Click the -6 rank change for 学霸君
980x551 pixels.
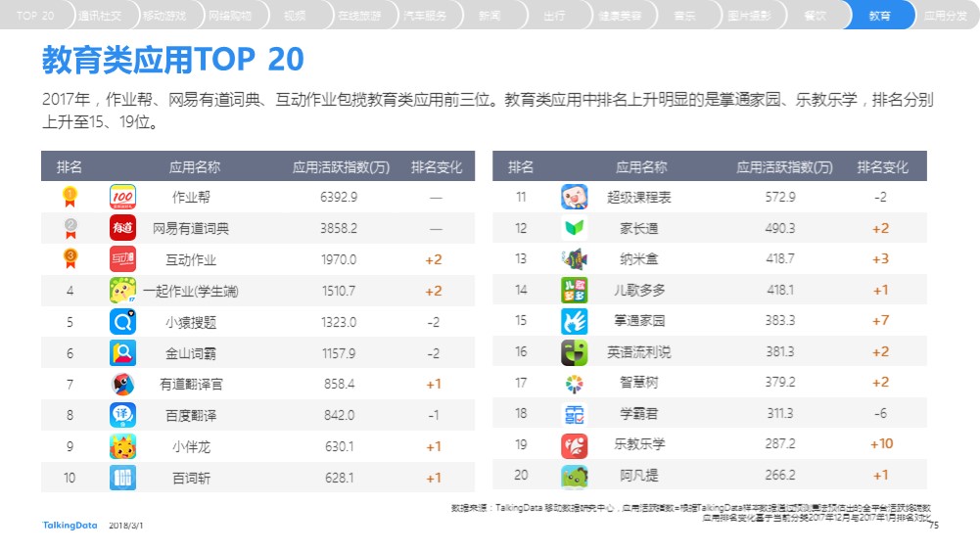point(880,414)
